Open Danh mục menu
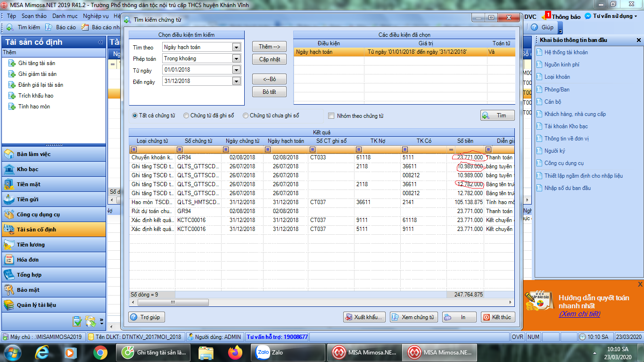The height and width of the screenshot is (362, 644). (x=65, y=16)
